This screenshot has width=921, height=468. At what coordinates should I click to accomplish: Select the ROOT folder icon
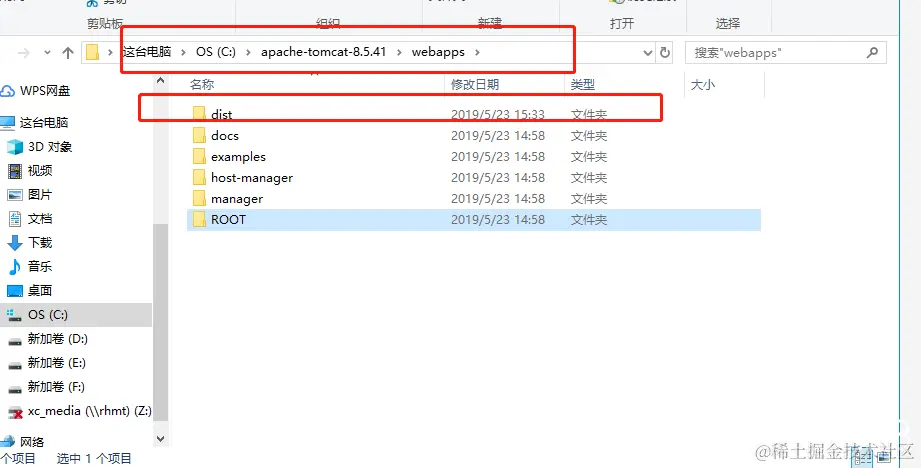point(199,220)
